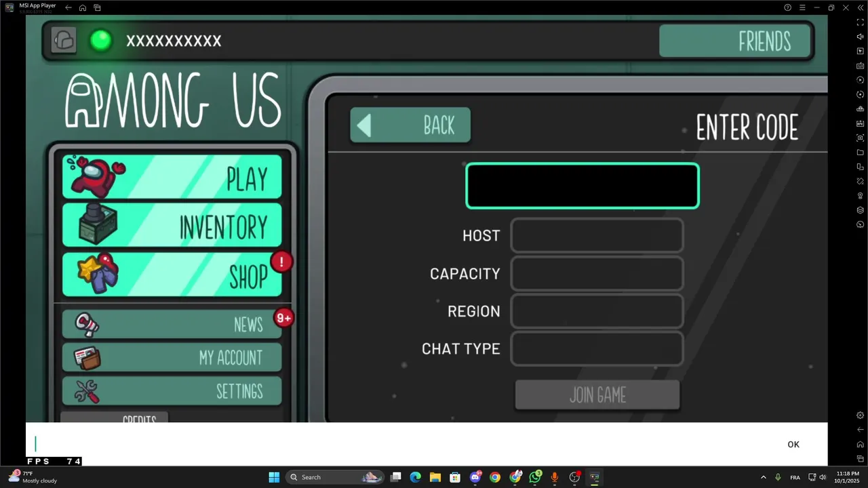Confirm text input with OK
Screen dimensions: 868x488
pyautogui.click(x=793, y=445)
